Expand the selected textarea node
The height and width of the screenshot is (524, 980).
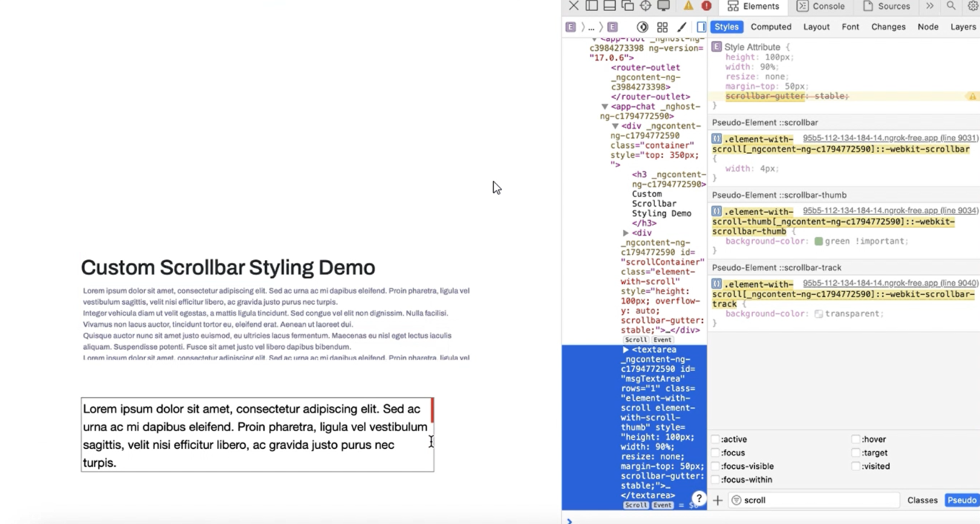tap(624, 350)
